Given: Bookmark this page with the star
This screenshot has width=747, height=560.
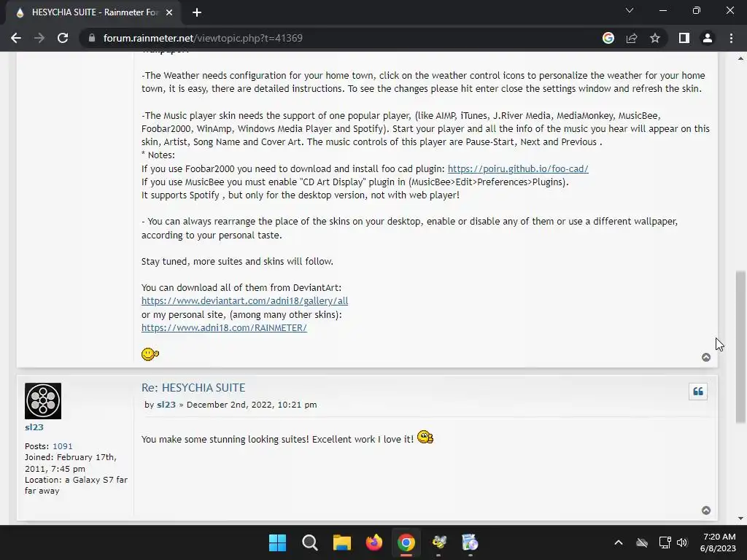Looking at the screenshot, I should click(x=655, y=38).
